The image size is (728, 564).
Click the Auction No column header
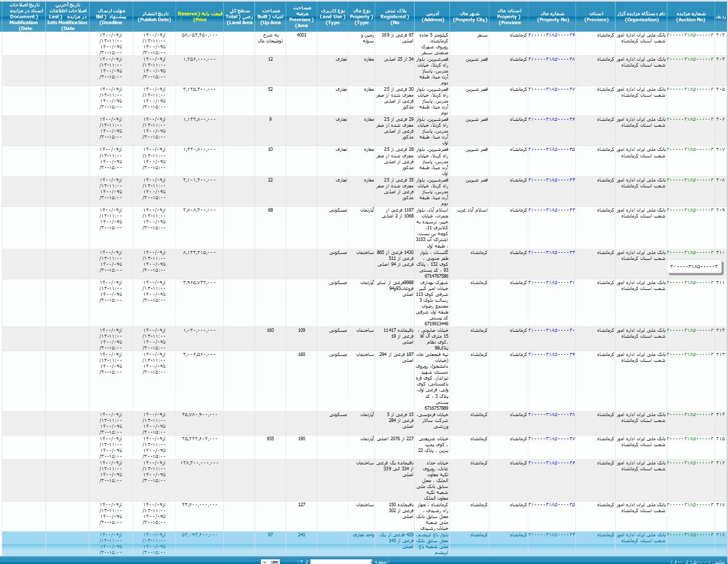pos(690,17)
